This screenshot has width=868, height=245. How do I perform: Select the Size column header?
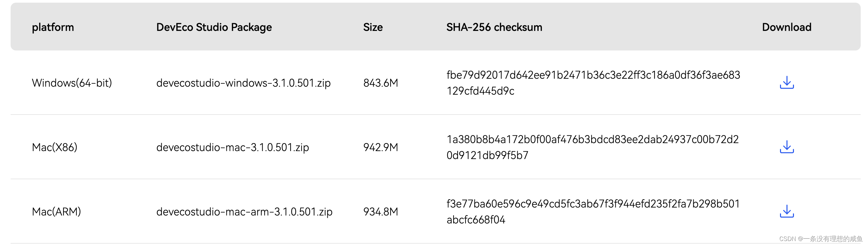click(373, 27)
